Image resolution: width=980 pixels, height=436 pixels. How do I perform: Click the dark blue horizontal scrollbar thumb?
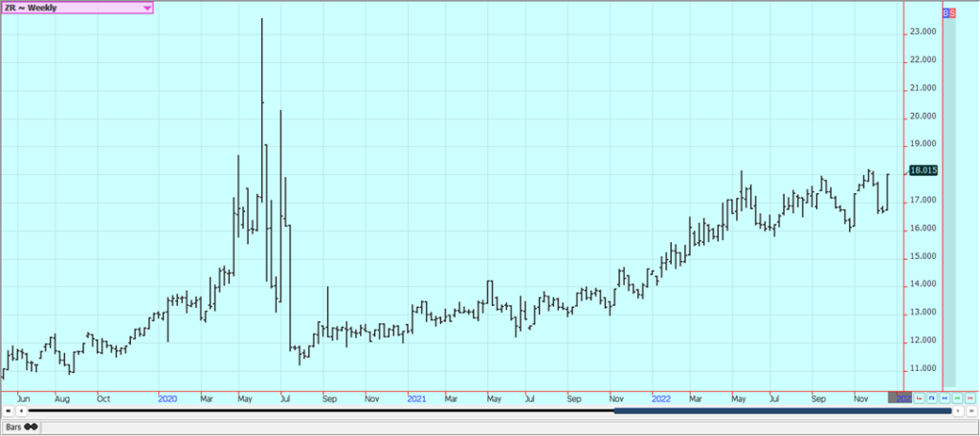click(x=783, y=411)
